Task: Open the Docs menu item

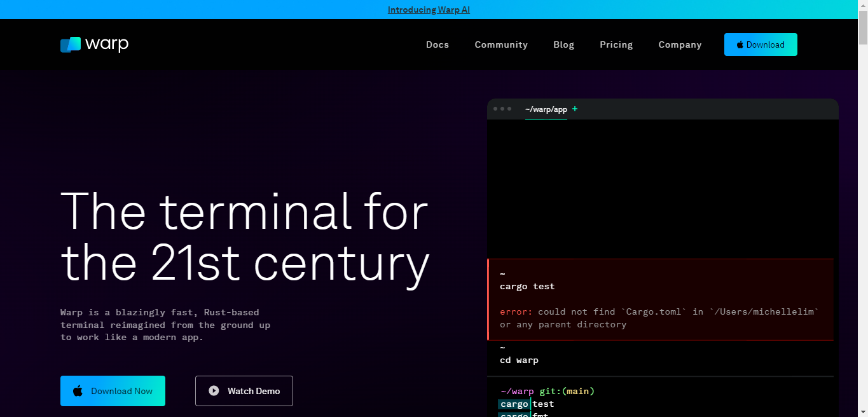Action: [437, 44]
